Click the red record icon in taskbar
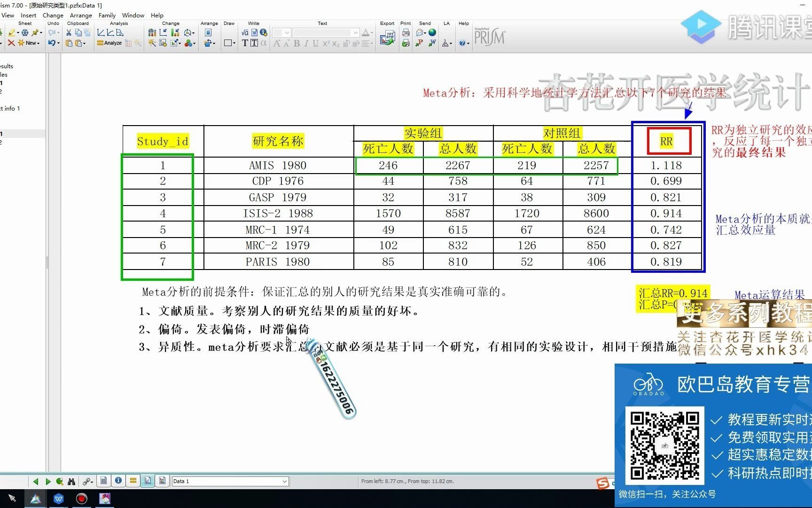Viewport: 812px width, 508px height. tap(82, 499)
